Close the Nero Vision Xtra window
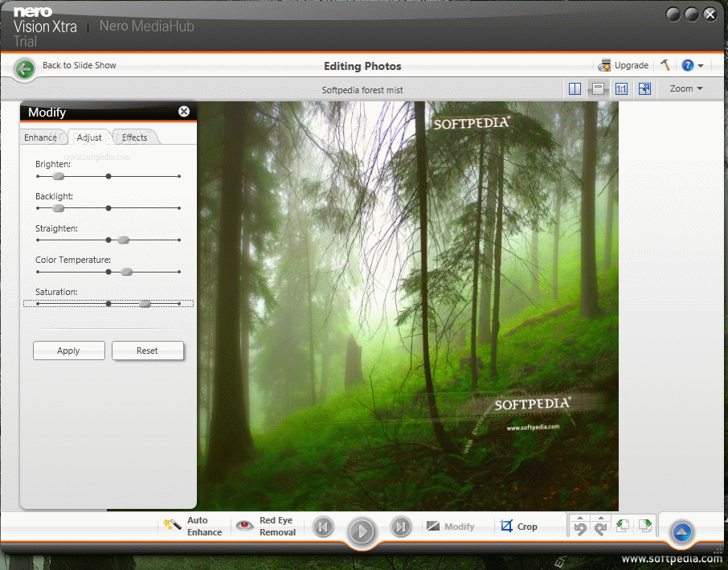This screenshot has height=570, width=728. coord(710,14)
